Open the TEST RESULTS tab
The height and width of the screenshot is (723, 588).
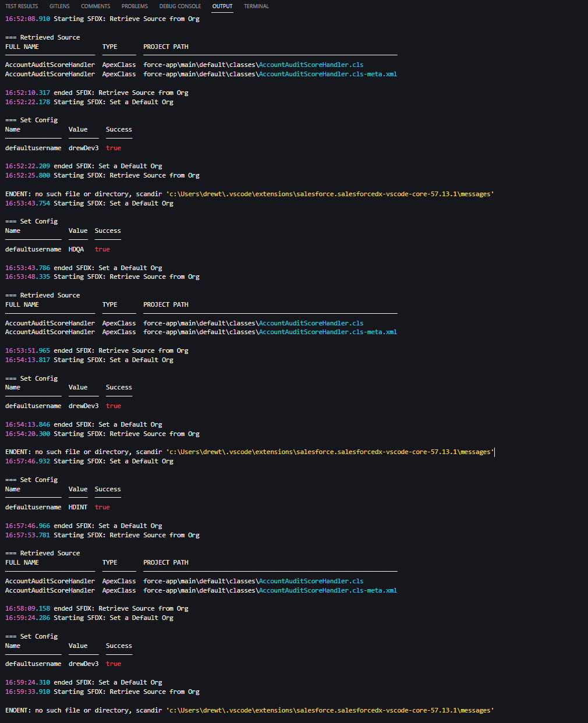pyautogui.click(x=21, y=6)
